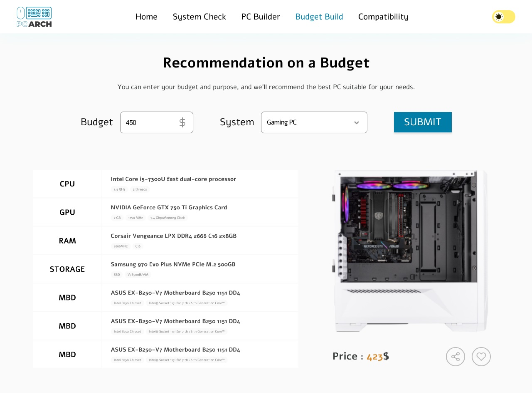Click the Corsair Vengeance LPX RAM entry

click(x=173, y=236)
